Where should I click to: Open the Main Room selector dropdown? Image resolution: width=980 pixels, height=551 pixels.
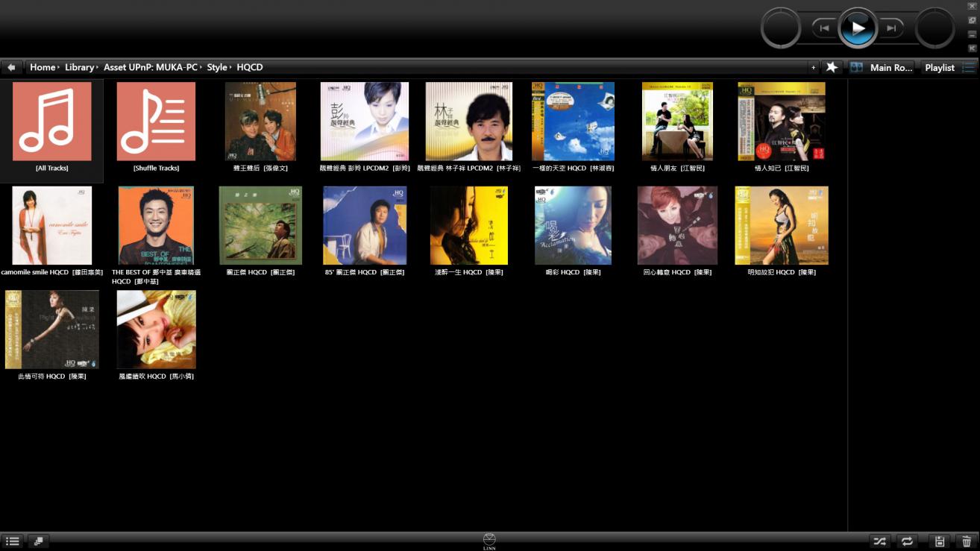coord(881,67)
